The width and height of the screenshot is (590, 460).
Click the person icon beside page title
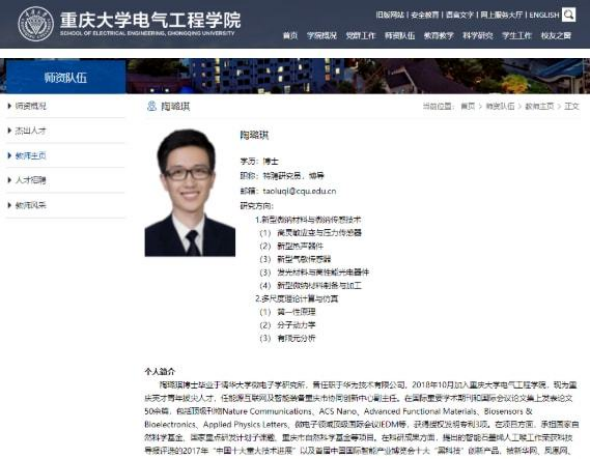pyautogui.click(x=152, y=106)
